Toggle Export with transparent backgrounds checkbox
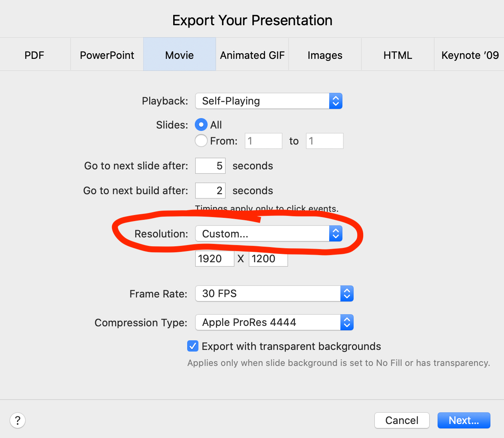Viewport: 504px width, 438px height. (193, 346)
